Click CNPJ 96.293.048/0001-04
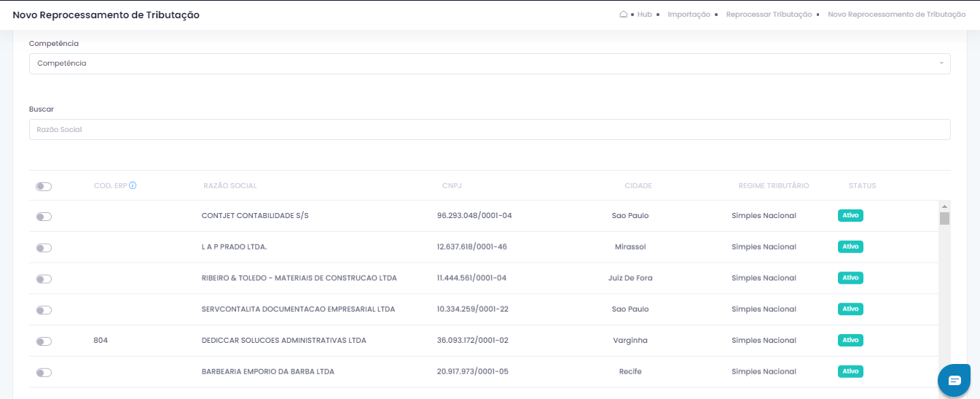Screen dimensions: 980x399 click(474, 216)
